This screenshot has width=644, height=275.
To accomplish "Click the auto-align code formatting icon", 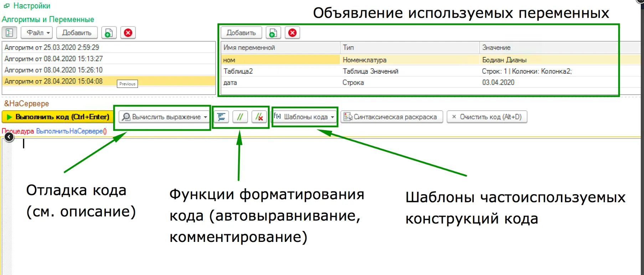I will tap(221, 117).
